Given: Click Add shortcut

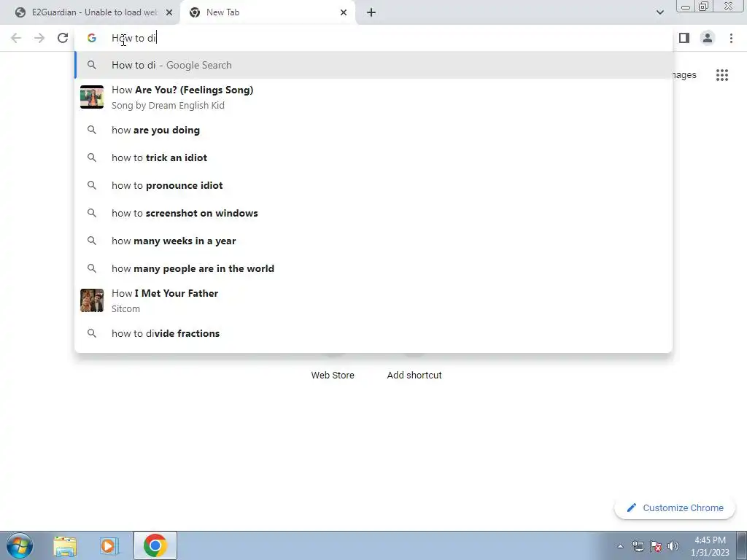Looking at the screenshot, I should point(414,376).
